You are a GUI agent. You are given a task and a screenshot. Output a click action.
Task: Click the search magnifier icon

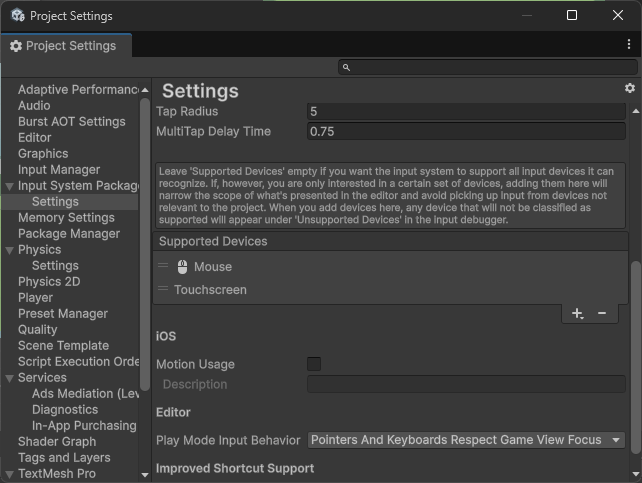(346, 67)
